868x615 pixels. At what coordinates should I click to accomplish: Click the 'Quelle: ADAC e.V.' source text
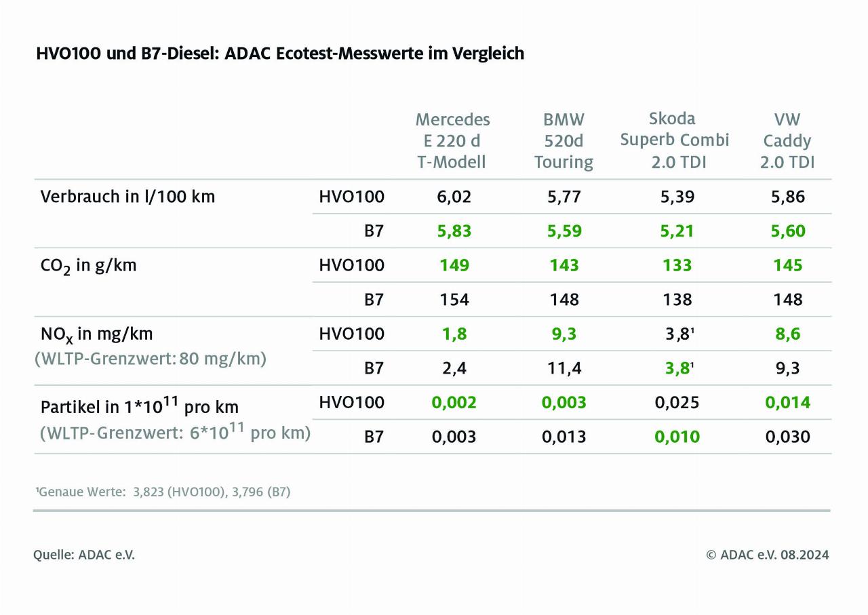pyautogui.click(x=84, y=555)
